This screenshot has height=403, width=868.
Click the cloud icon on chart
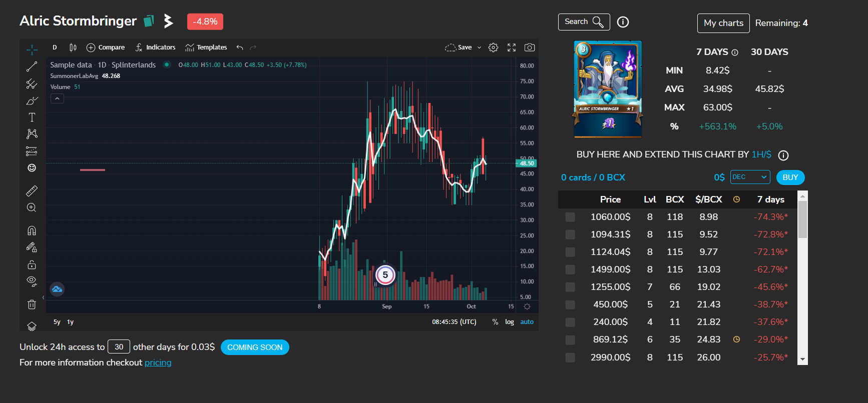57,289
